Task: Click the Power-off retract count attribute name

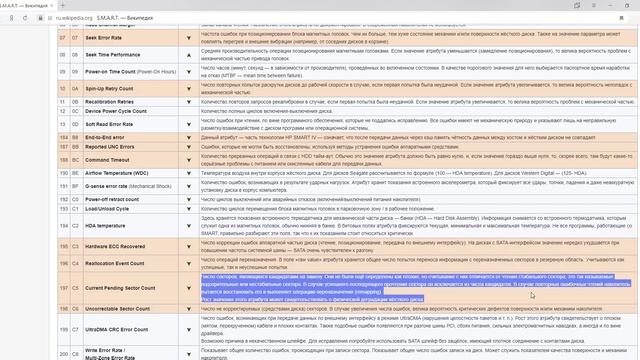Action: (x=112, y=199)
